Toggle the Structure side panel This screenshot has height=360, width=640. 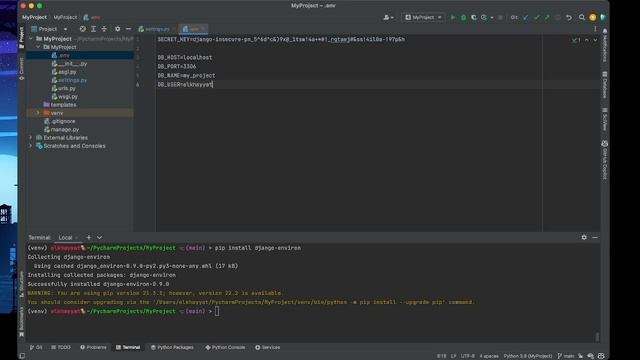click(x=22, y=284)
